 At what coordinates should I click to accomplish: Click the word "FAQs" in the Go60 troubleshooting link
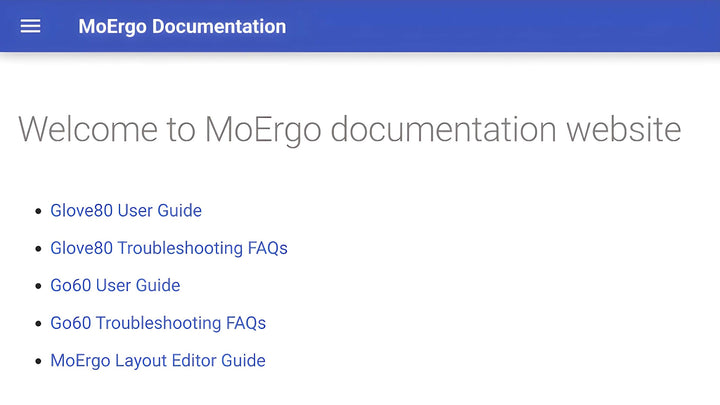(x=246, y=323)
